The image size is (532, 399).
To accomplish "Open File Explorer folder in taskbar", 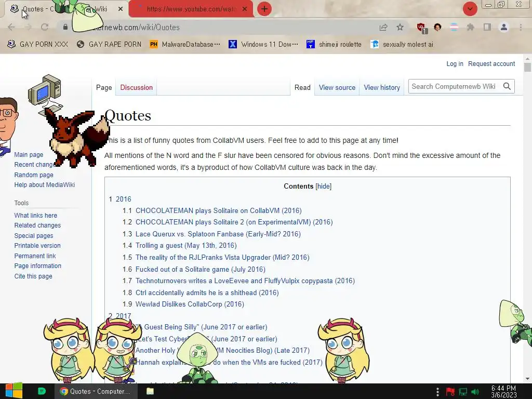I will [150, 391].
